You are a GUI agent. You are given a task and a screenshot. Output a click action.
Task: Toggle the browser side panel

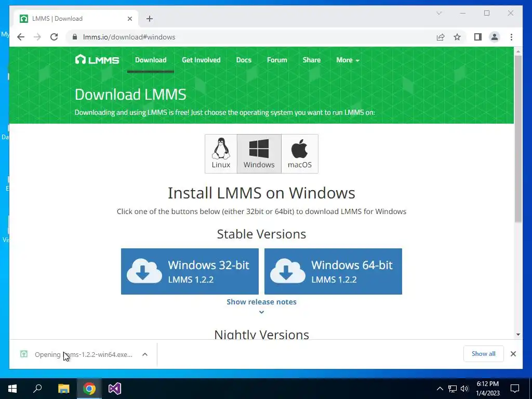click(x=478, y=37)
